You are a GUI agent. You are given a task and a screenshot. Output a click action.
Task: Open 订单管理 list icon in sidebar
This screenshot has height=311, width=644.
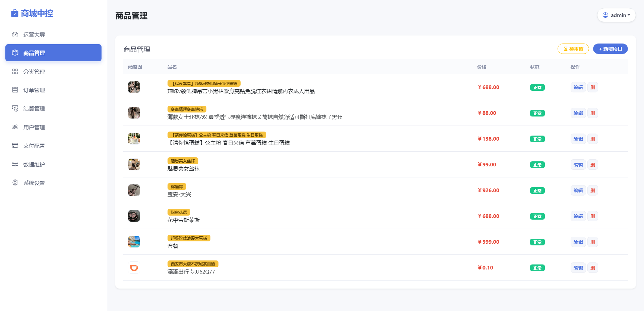(15, 90)
